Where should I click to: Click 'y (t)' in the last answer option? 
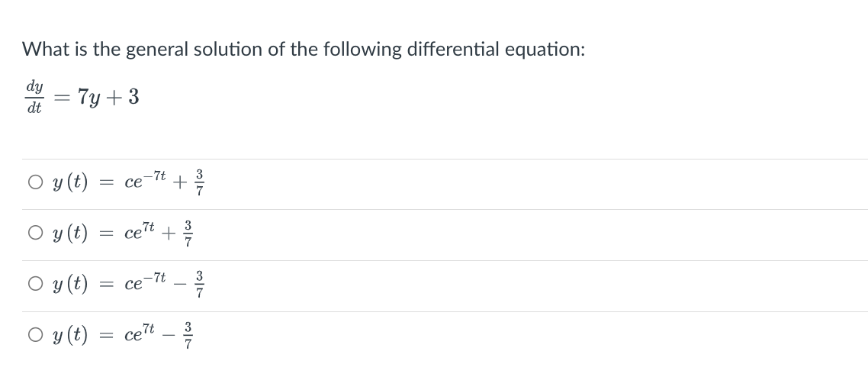pyautogui.click(x=69, y=336)
